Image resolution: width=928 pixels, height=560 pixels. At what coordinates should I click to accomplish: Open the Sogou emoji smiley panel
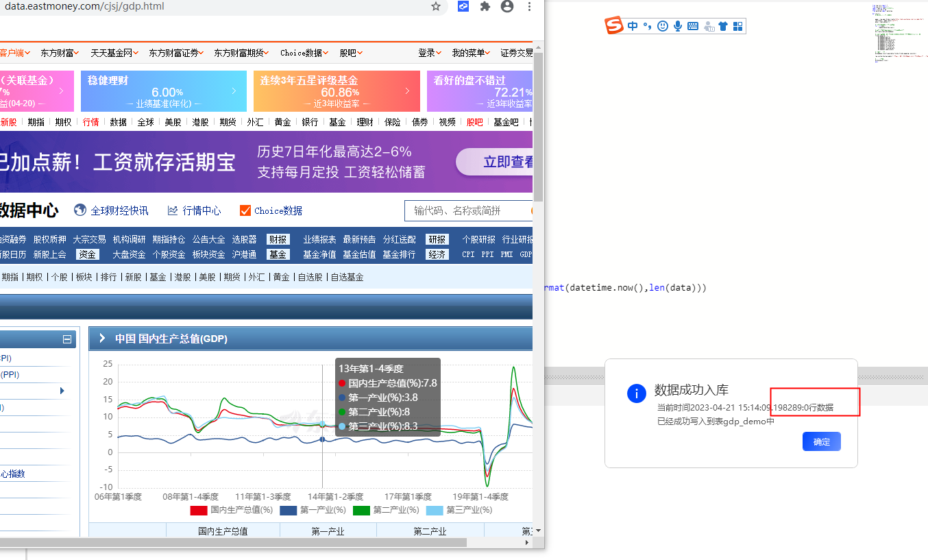(x=662, y=26)
